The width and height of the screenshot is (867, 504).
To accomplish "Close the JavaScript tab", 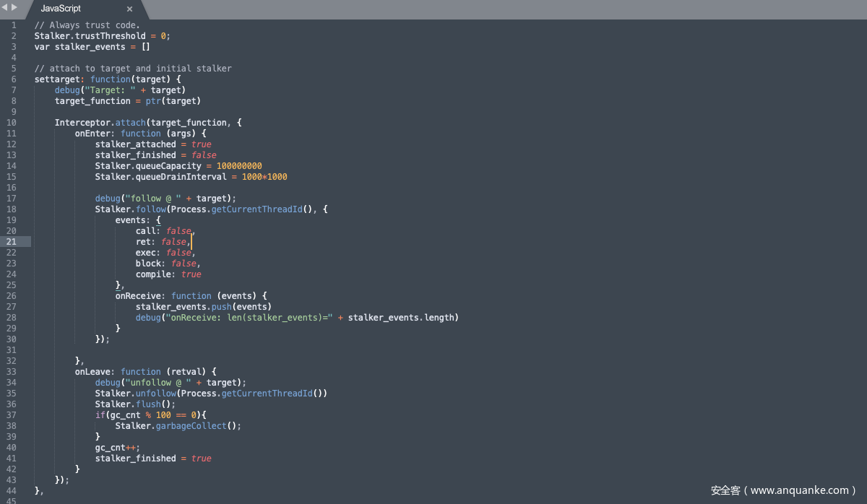I will 130,9.
